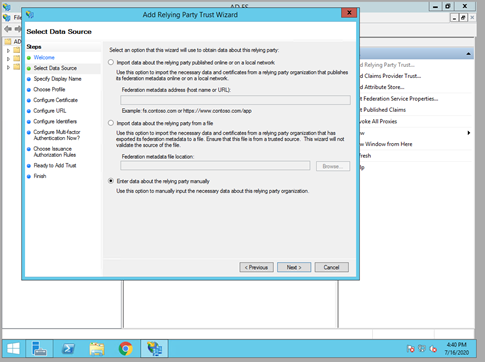Screen dimensions: 485x362
Task: Select import data from a file option
Action: [x=111, y=123]
